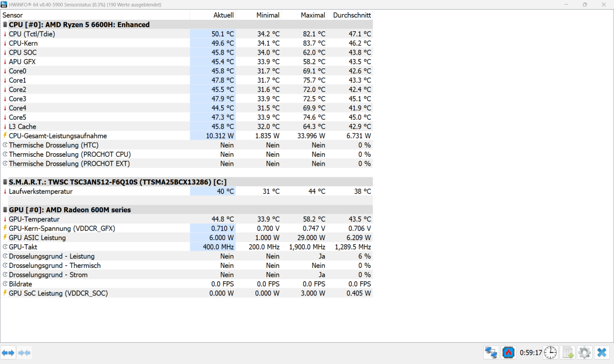Sort values by the Aktuell column header
Image resolution: width=614 pixels, height=364 pixels.
coord(225,15)
